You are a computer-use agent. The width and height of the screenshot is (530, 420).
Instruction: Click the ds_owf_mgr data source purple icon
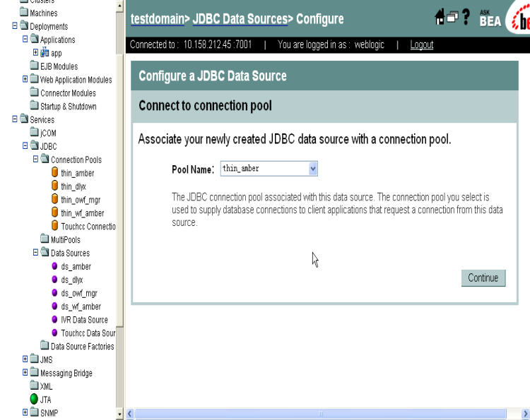[x=54, y=293]
